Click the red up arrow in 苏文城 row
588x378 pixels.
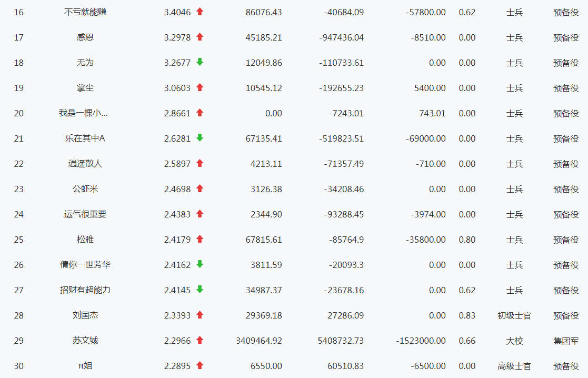200,340
